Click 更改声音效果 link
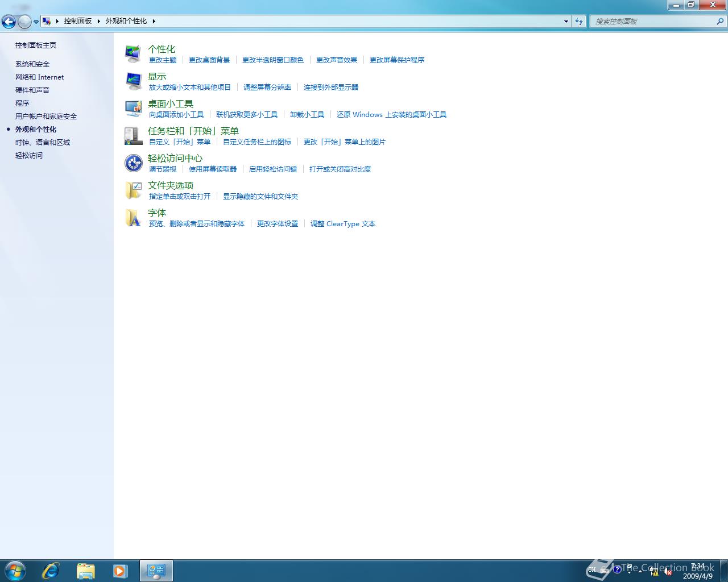728x582 pixels. (337, 60)
